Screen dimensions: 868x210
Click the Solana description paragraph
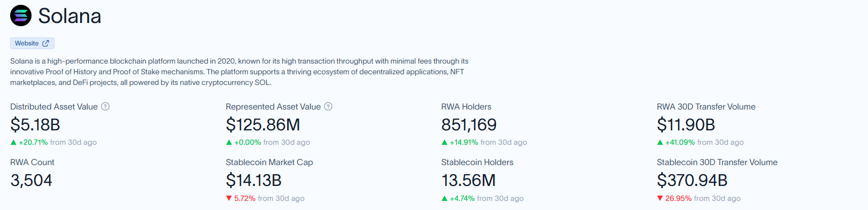[x=239, y=72]
